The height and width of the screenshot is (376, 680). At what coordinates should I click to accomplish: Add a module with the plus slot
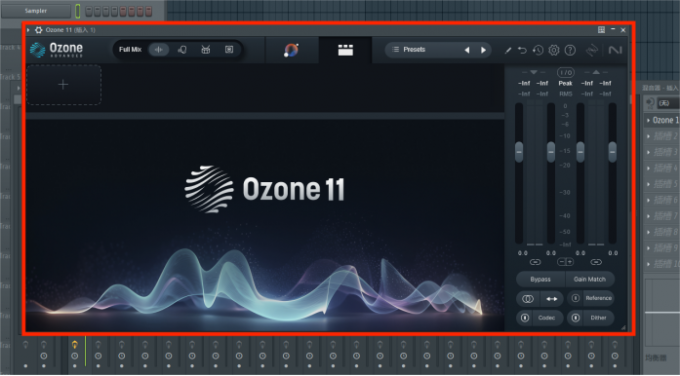pos(64,85)
